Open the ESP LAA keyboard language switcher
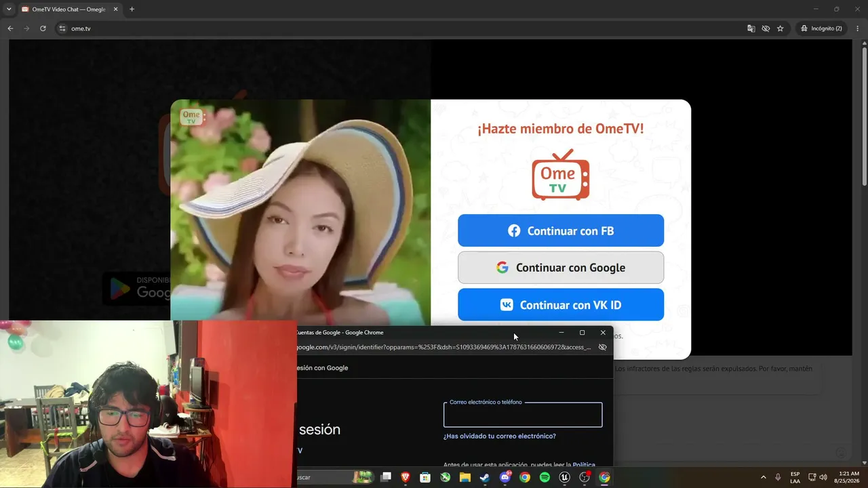The width and height of the screenshot is (868, 488). tap(795, 477)
